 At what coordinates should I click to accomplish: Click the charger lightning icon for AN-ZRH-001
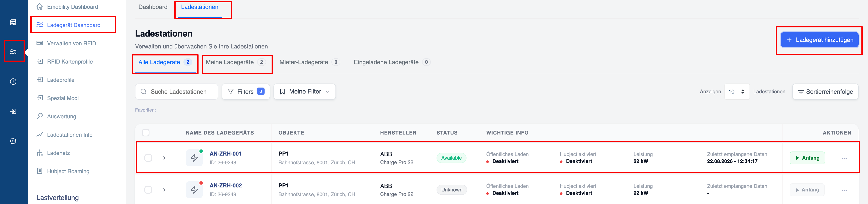(194, 158)
